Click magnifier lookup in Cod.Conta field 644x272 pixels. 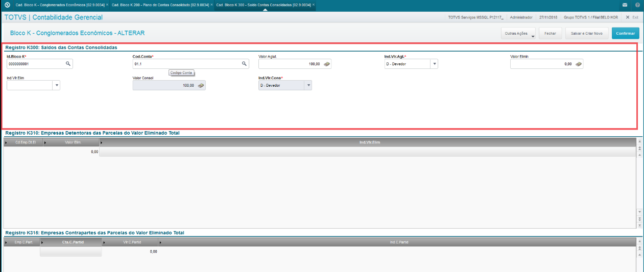click(244, 64)
